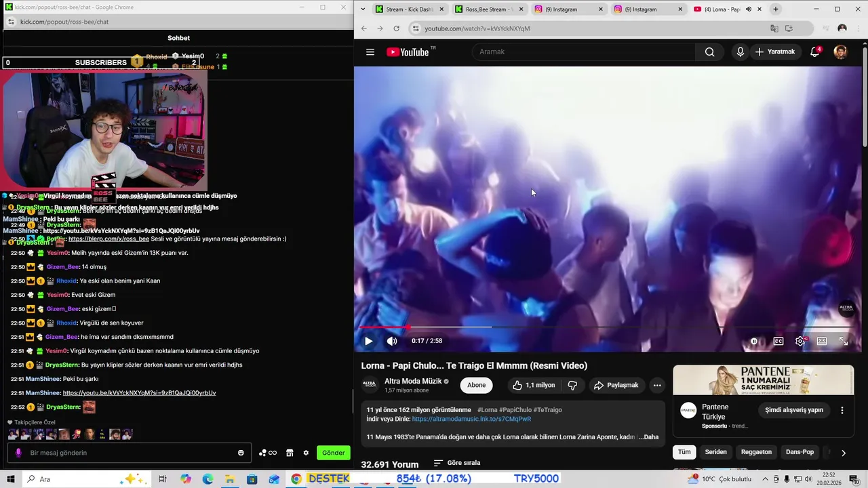Open the Pantene banner ad image
The width and height of the screenshot is (868, 488).
[763, 380]
